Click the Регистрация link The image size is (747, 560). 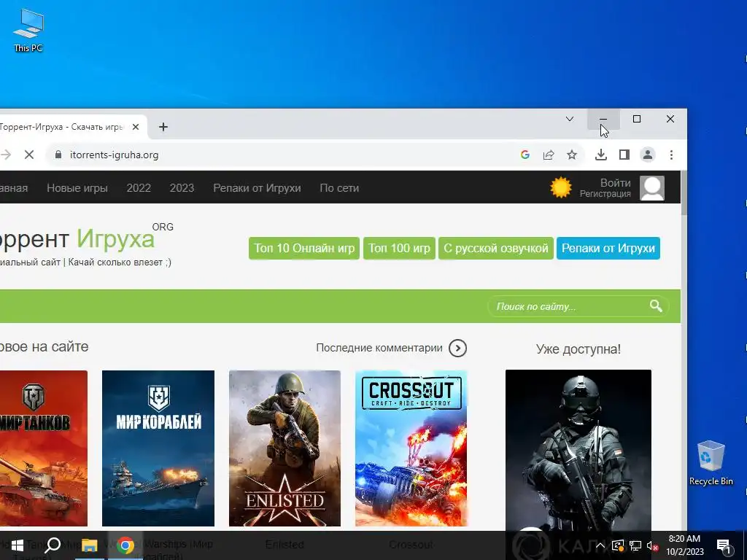(x=605, y=194)
